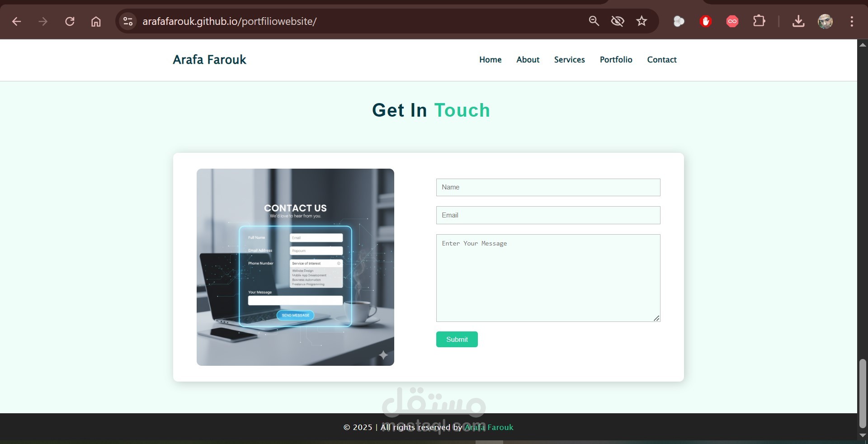Submit the contact form
This screenshot has height=444, width=868.
[x=457, y=340]
